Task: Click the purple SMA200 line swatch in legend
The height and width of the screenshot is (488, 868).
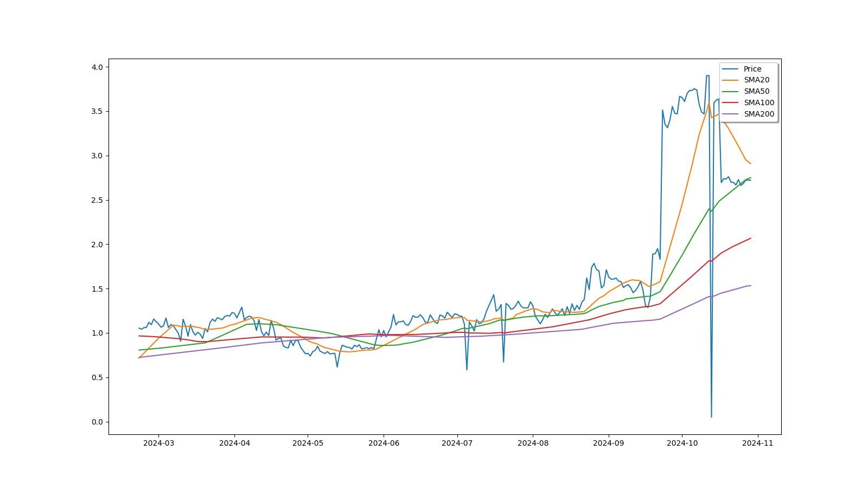Action: tap(731, 114)
